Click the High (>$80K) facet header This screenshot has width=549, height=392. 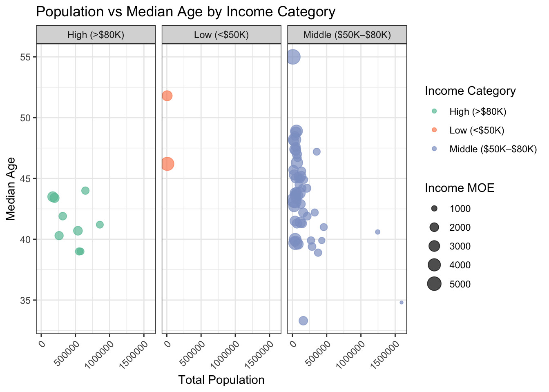click(x=96, y=35)
